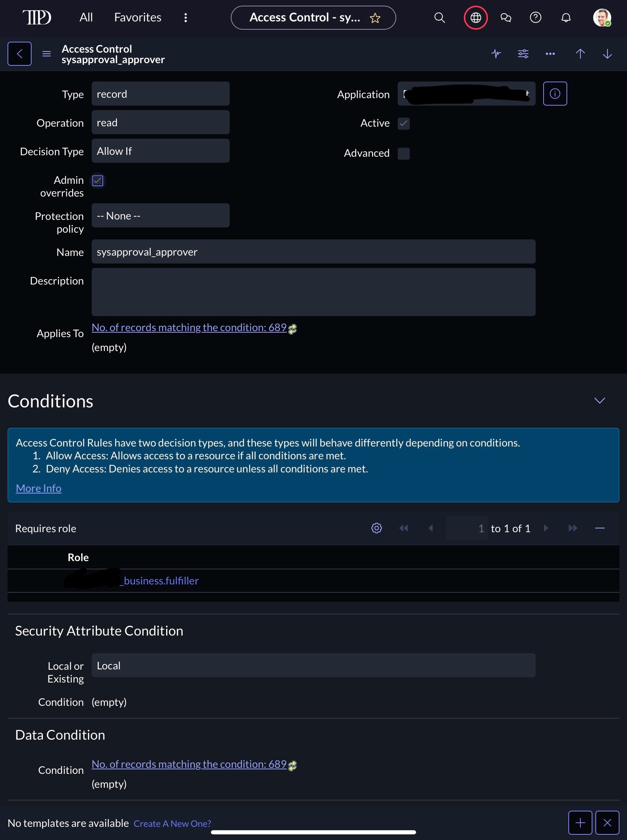Click the Create A New One link

point(172,823)
